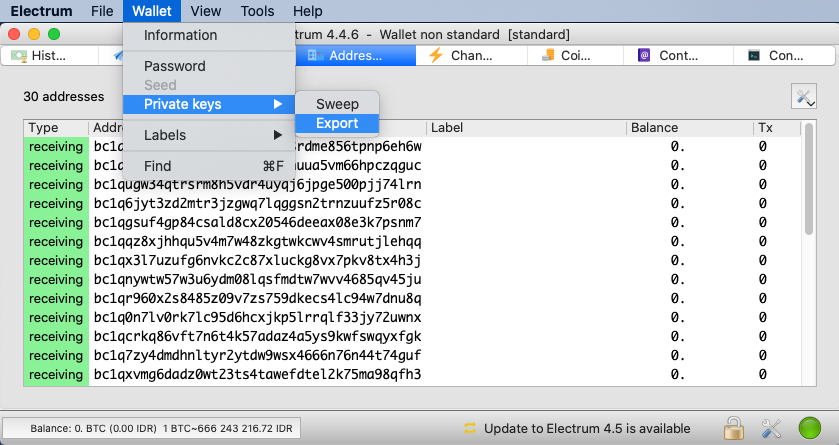Viewport: 839px width, 445px height.
Task: Click the Coins tab coin stack icon
Action: pos(547,55)
